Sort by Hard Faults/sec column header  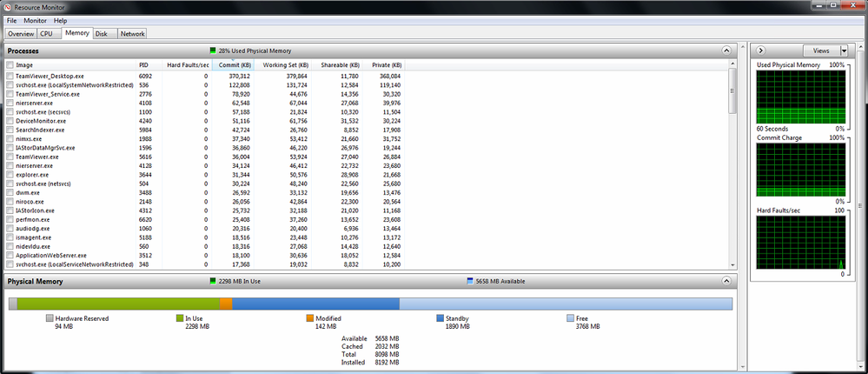click(187, 65)
